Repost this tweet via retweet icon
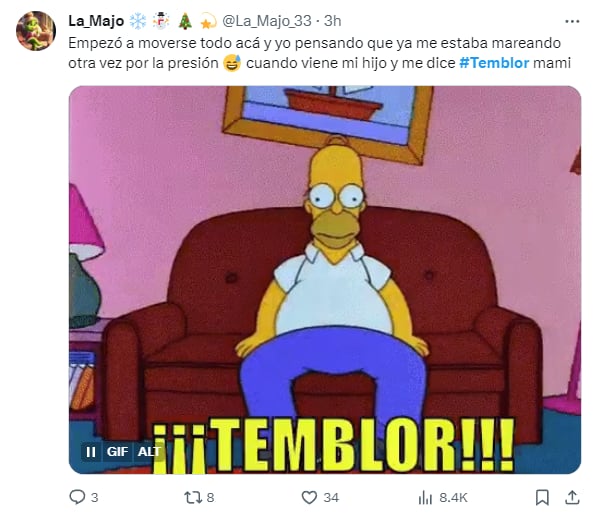Image resolution: width=598 pixels, height=518 pixels. coord(192,497)
